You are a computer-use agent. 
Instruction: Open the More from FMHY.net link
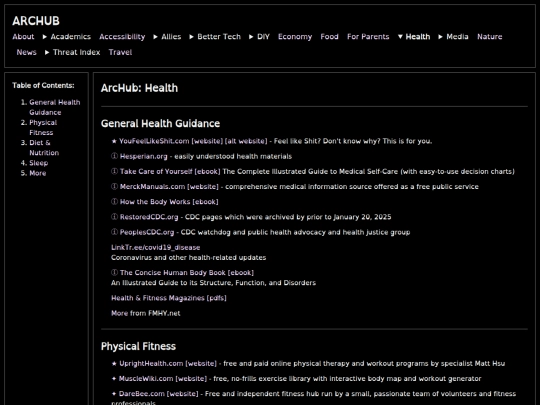[146, 313]
